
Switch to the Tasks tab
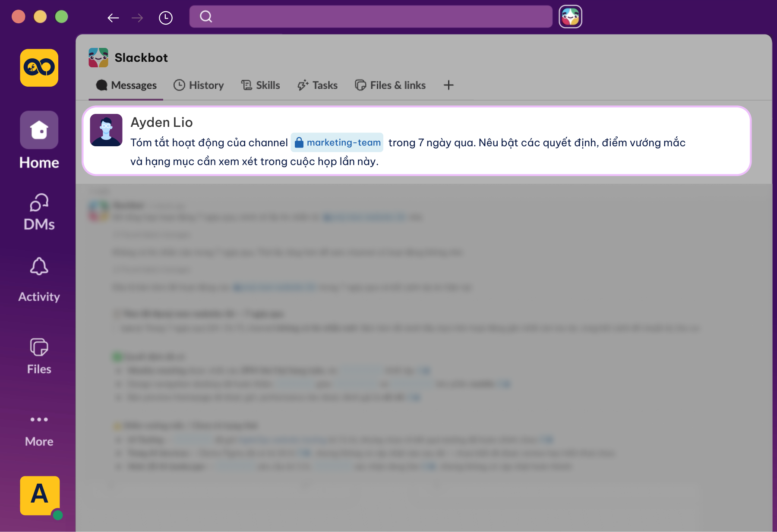pos(317,85)
